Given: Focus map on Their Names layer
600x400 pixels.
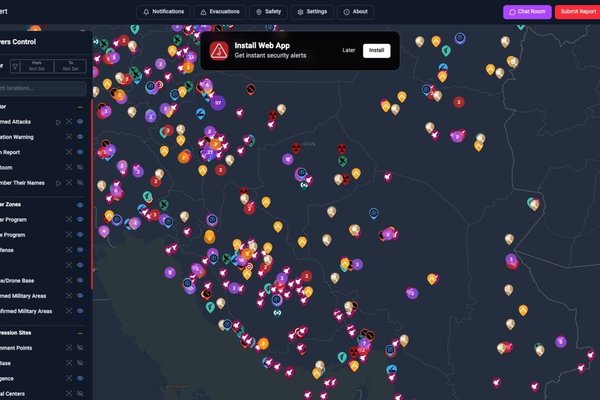Looking at the screenshot, I should 69,183.
